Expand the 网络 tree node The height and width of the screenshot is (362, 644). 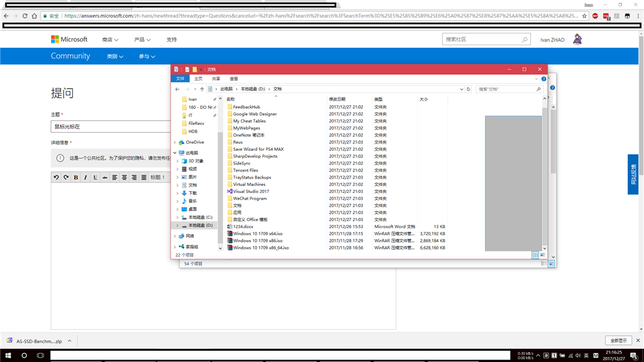point(175,236)
